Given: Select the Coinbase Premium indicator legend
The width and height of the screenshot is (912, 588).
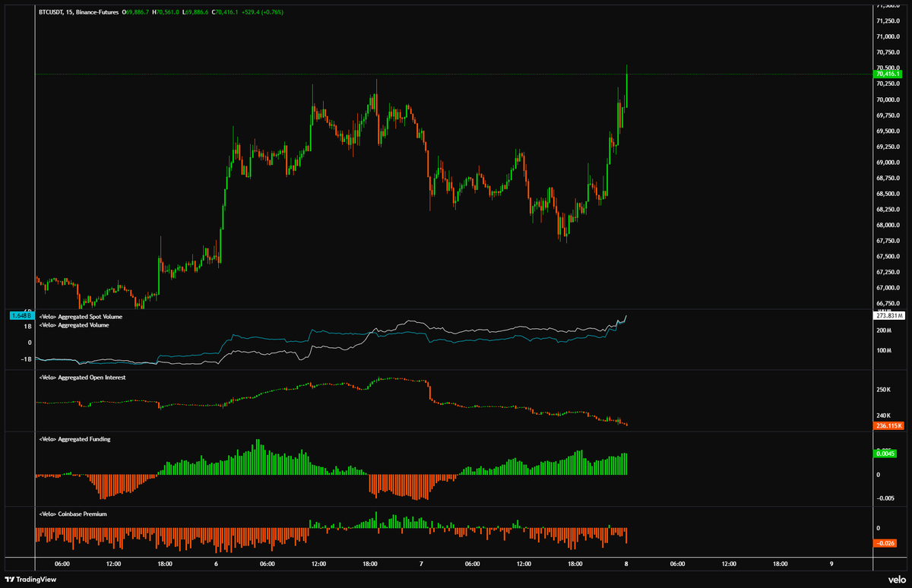Looking at the screenshot, I should [x=73, y=514].
